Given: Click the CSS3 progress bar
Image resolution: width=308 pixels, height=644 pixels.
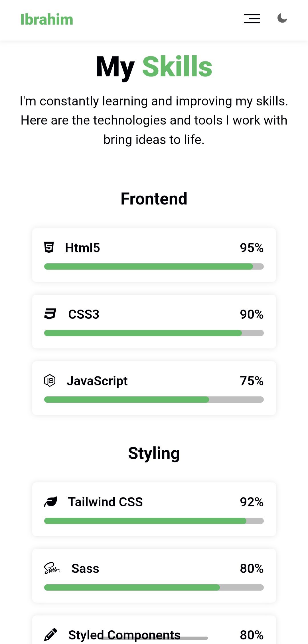Looking at the screenshot, I should 154,333.
